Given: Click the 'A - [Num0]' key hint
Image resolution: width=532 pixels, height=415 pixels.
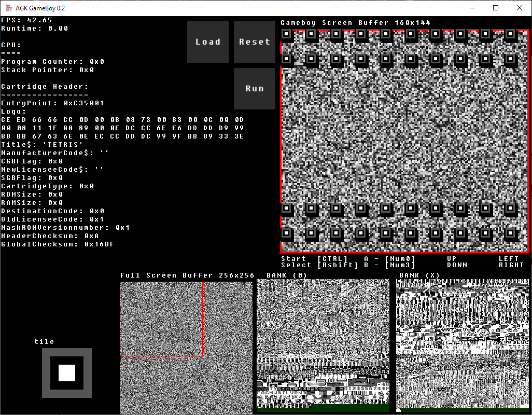Looking at the screenshot, I should [389, 258].
